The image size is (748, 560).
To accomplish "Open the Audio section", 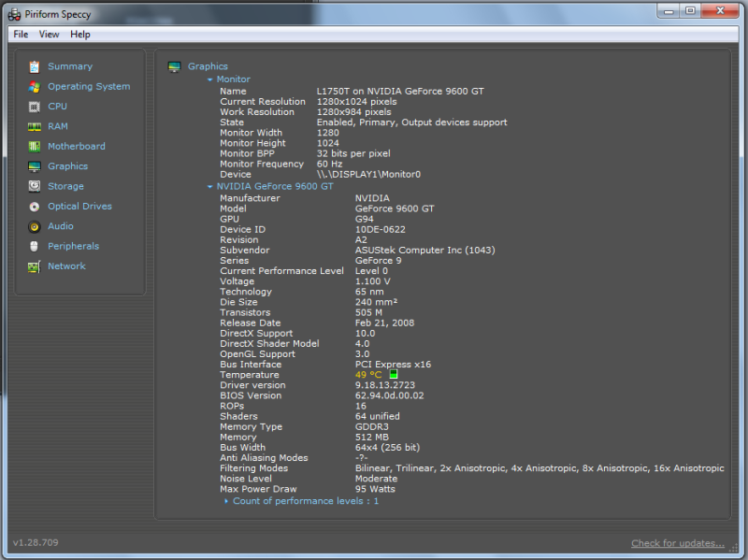I will pos(61,226).
